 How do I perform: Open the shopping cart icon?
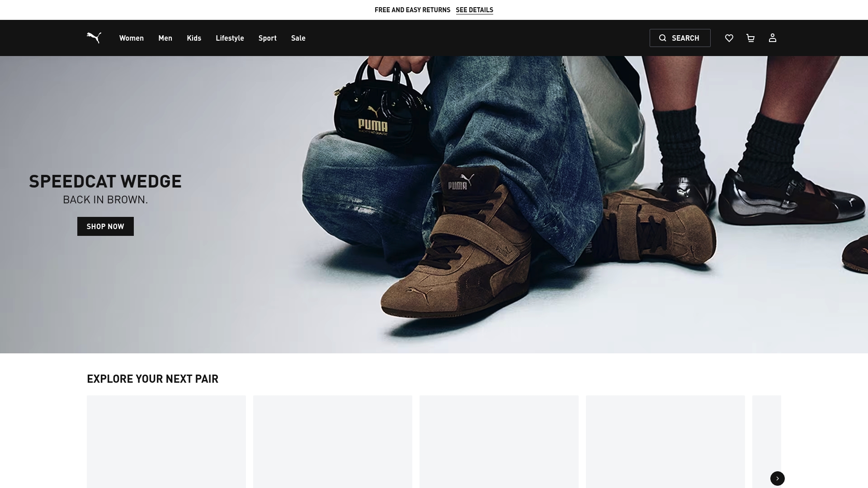(750, 38)
